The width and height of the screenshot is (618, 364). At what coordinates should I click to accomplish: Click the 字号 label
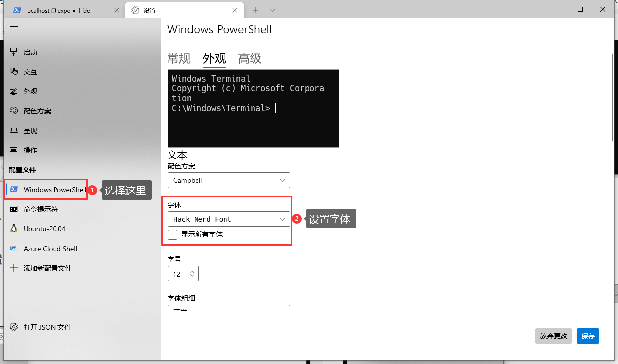point(174,259)
